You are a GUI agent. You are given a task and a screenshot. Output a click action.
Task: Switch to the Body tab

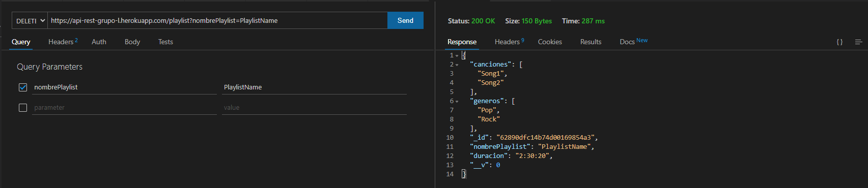pos(132,42)
